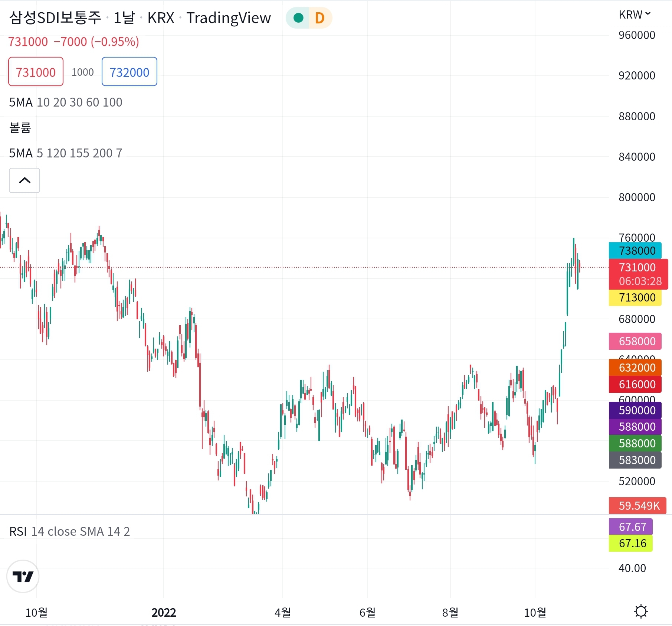Click the 731000 sell price button
672x626 pixels.
coord(36,72)
